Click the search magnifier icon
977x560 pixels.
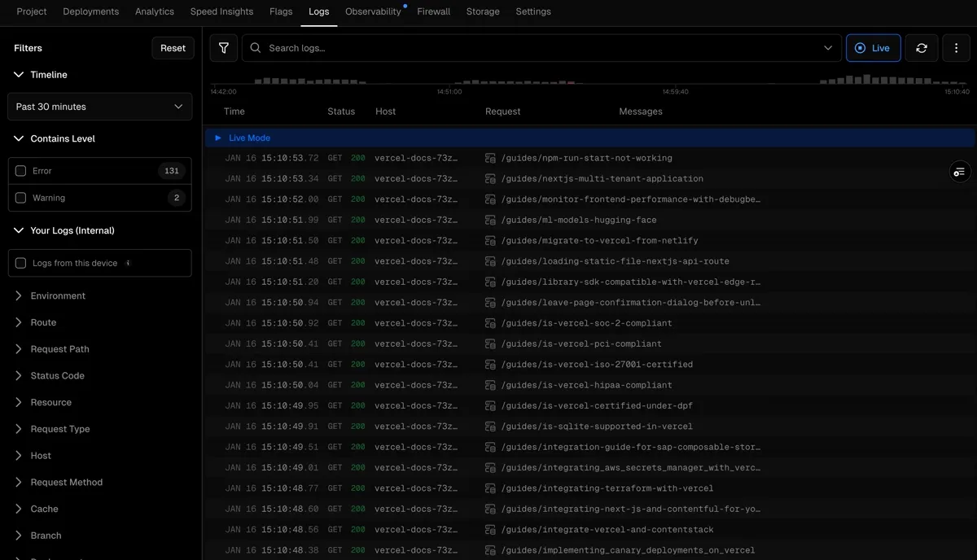pos(256,48)
